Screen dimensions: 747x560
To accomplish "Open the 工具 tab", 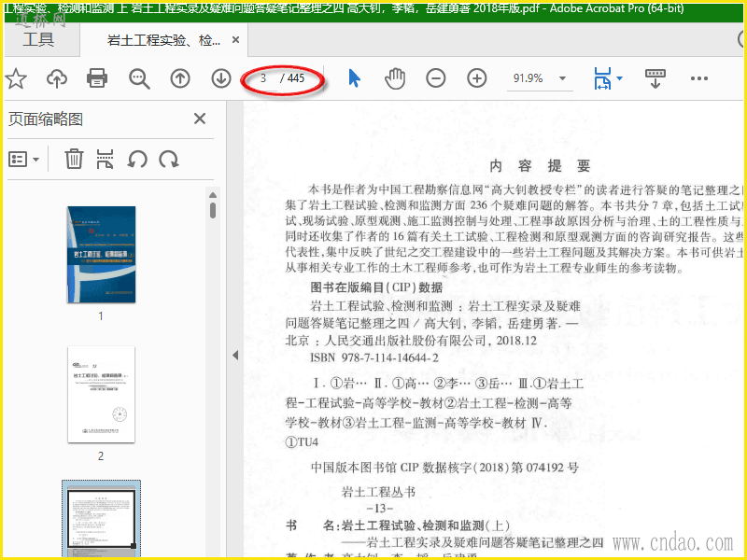I will click(38, 39).
